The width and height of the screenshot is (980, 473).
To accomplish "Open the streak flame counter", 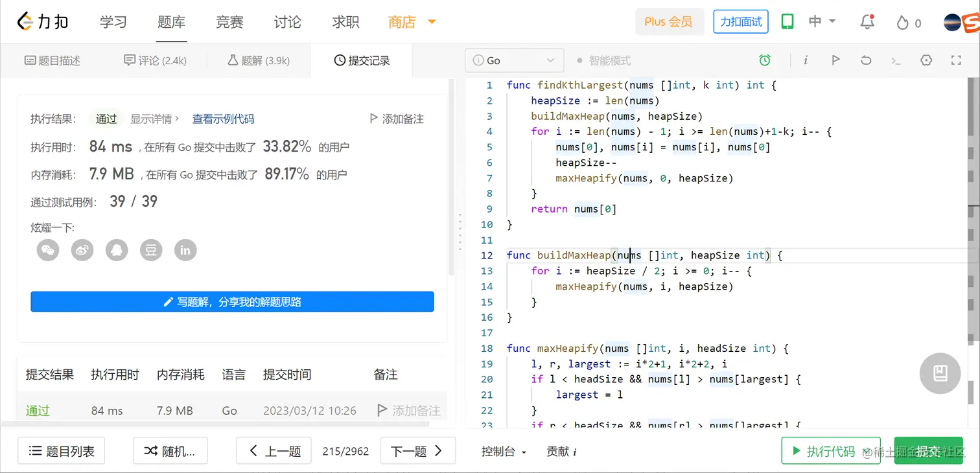I will pos(909,23).
